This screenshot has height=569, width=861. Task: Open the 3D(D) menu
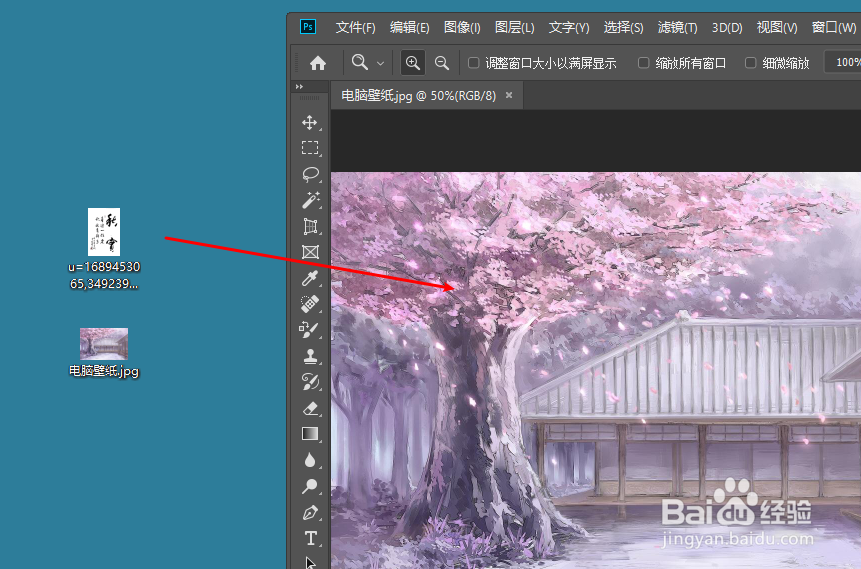[x=727, y=27]
